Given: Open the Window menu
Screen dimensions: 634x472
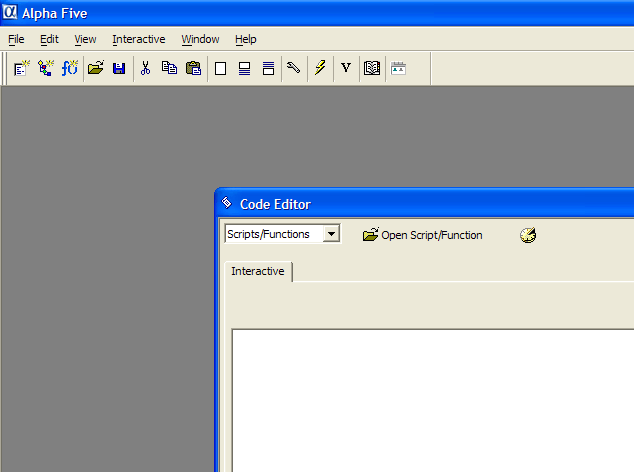Looking at the screenshot, I should click(x=200, y=39).
